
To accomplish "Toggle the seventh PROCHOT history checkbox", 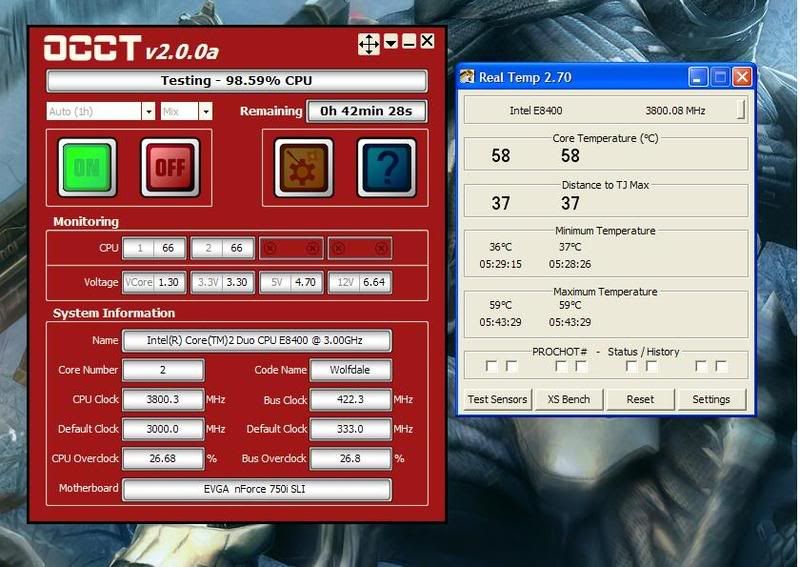I will [702, 366].
